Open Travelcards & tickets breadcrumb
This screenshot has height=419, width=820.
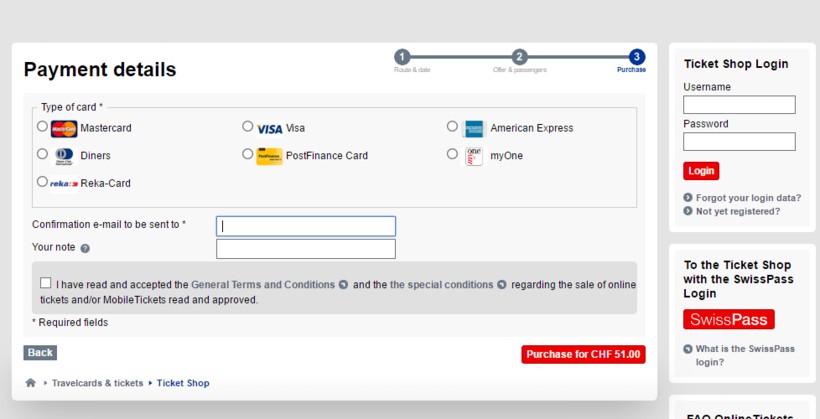[97, 383]
